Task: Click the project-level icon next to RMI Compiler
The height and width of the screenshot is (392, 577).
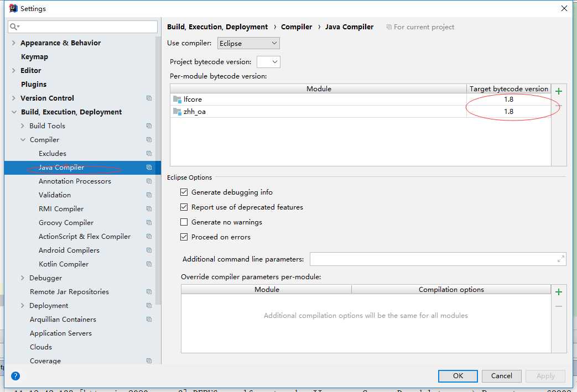Action: 149,209
